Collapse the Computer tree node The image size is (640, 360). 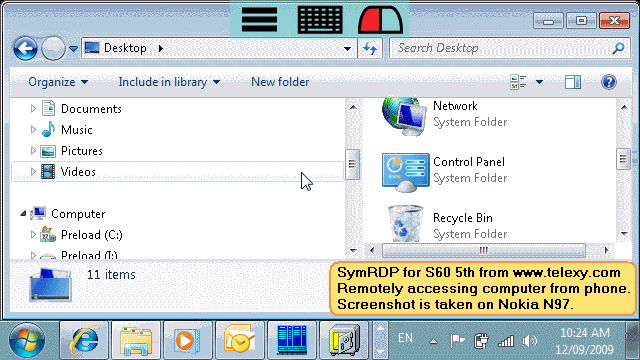pyautogui.click(x=23, y=213)
